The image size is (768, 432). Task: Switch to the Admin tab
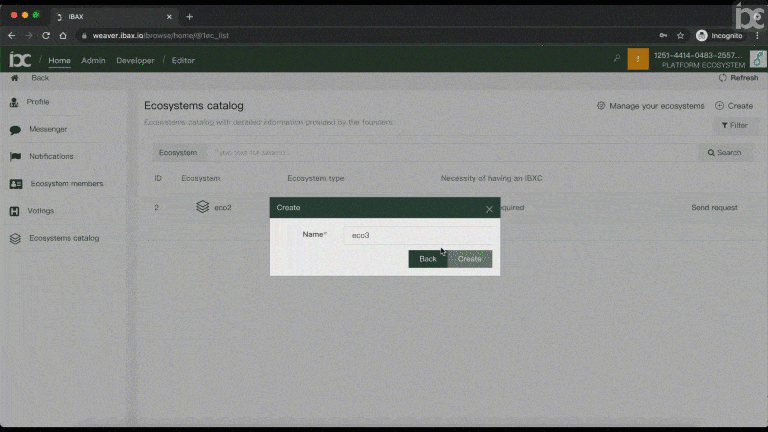tap(93, 60)
